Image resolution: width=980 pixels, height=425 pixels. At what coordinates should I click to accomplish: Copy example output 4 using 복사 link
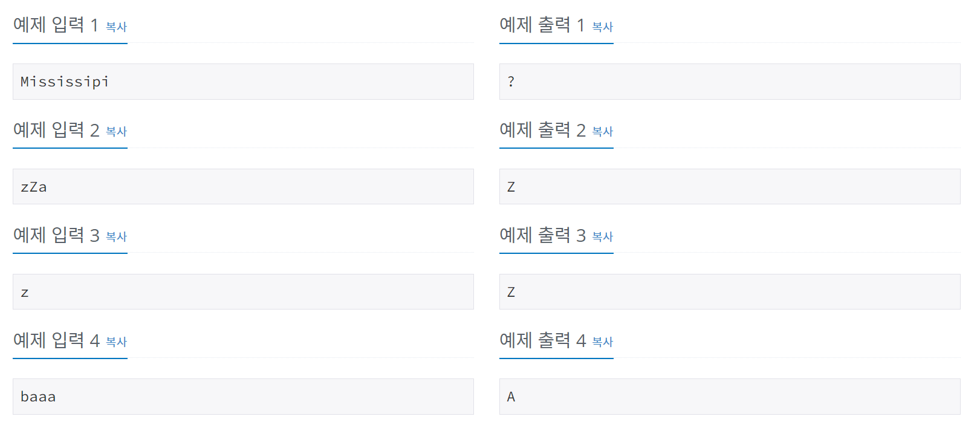point(602,342)
